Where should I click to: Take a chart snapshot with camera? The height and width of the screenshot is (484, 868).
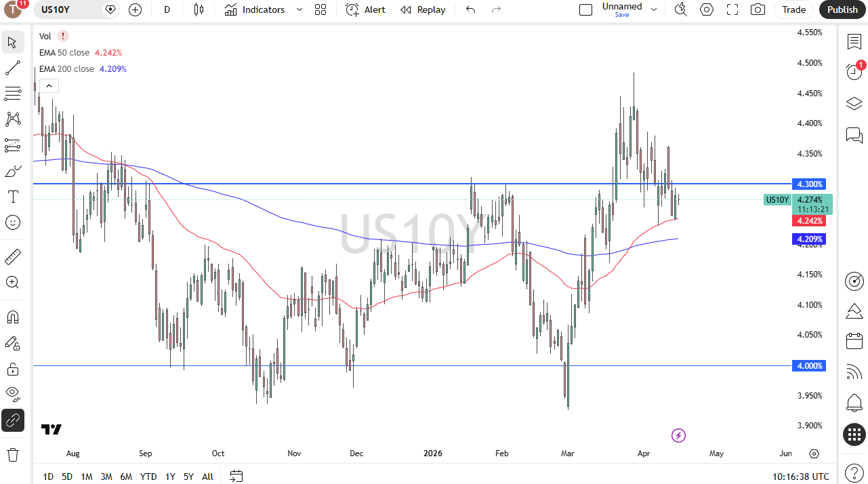point(758,9)
